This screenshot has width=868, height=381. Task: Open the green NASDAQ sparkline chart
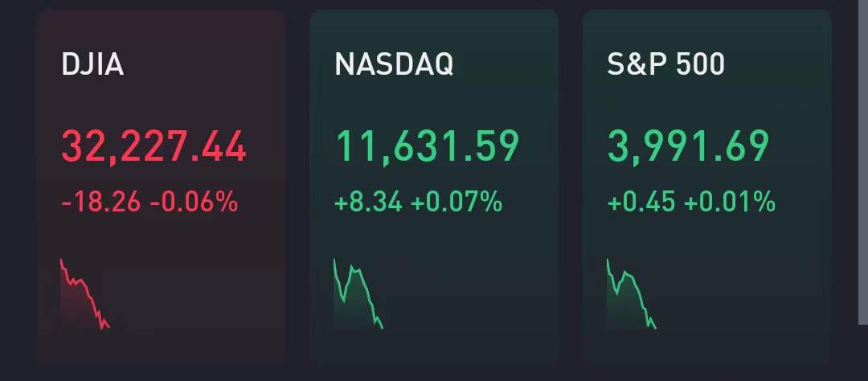(358, 294)
